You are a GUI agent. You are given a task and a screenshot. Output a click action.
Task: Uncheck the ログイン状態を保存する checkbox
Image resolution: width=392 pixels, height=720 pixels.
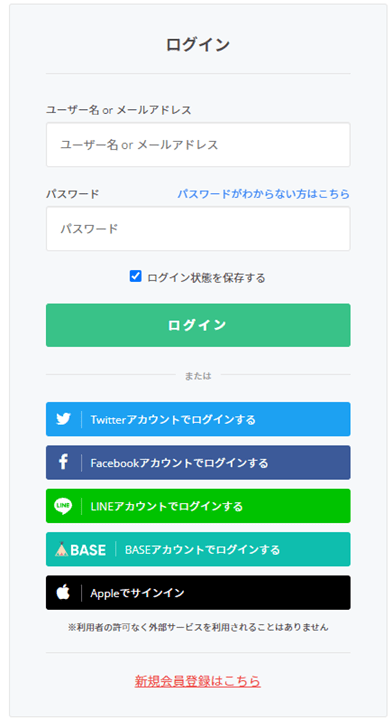click(x=135, y=276)
